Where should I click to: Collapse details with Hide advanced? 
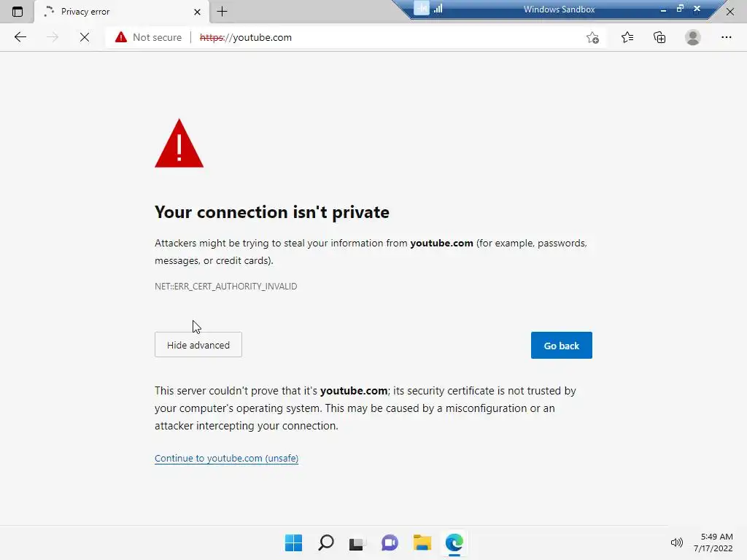(x=198, y=345)
